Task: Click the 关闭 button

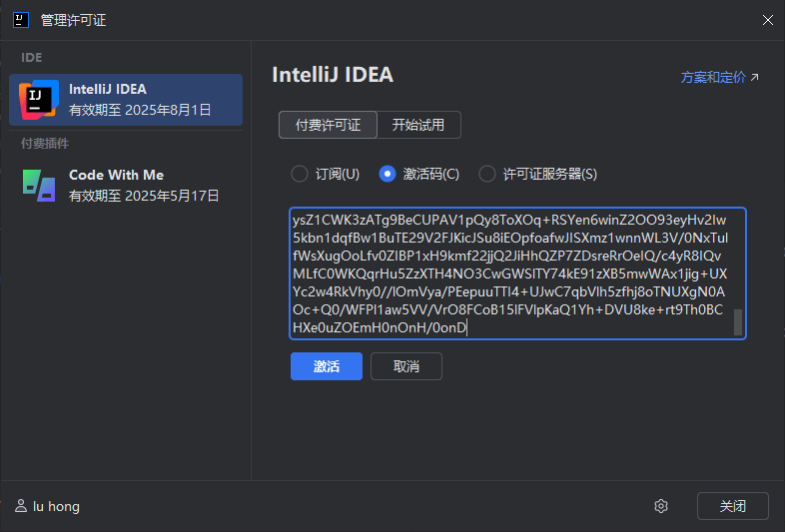Action: (x=732, y=506)
